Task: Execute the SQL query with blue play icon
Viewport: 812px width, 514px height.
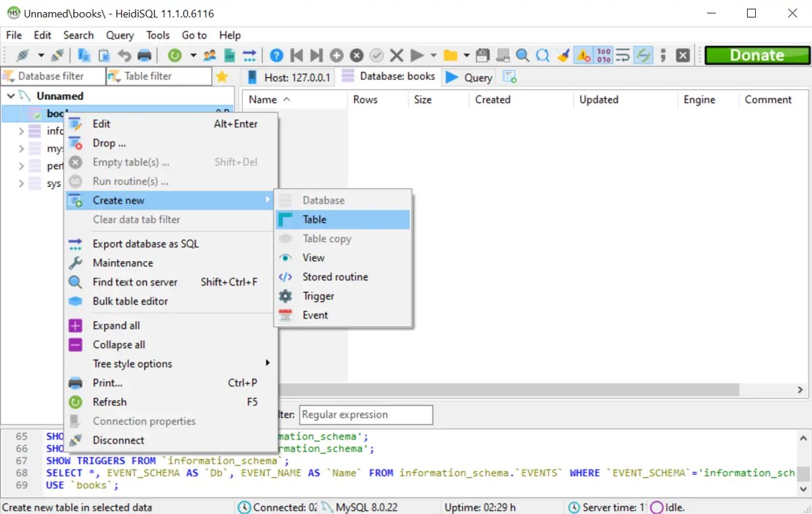Action: pyautogui.click(x=418, y=55)
